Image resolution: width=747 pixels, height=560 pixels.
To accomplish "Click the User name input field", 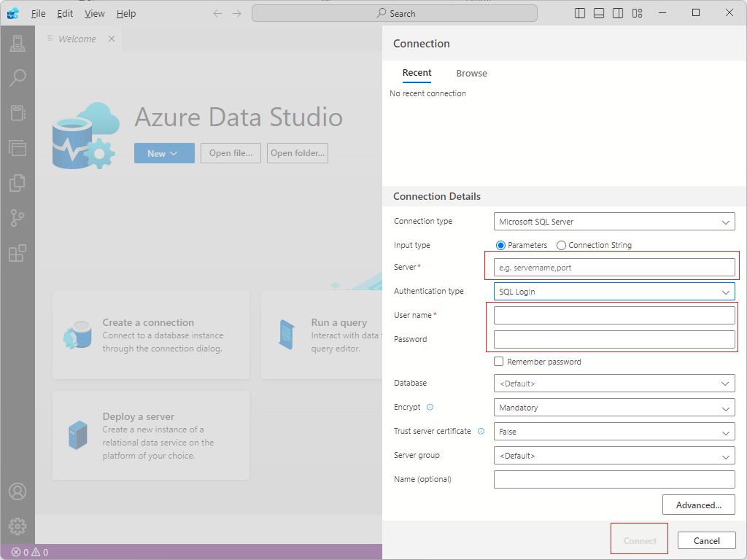I will [x=614, y=315].
